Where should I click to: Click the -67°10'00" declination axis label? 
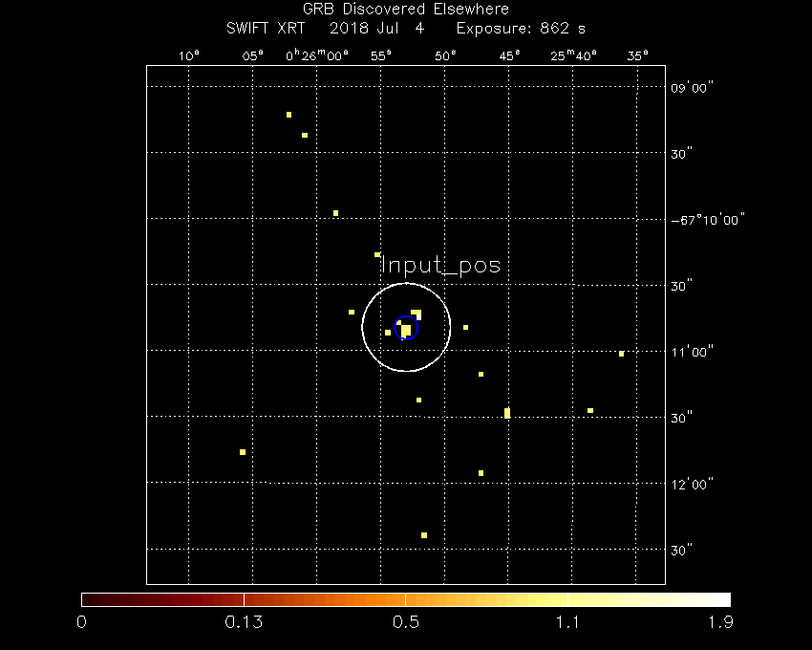point(708,219)
